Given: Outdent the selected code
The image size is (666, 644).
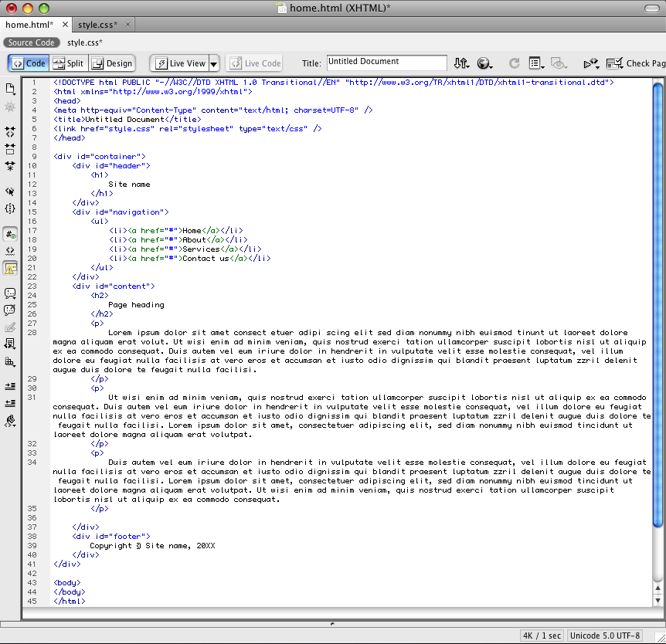Looking at the screenshot, I should point(10,403).
